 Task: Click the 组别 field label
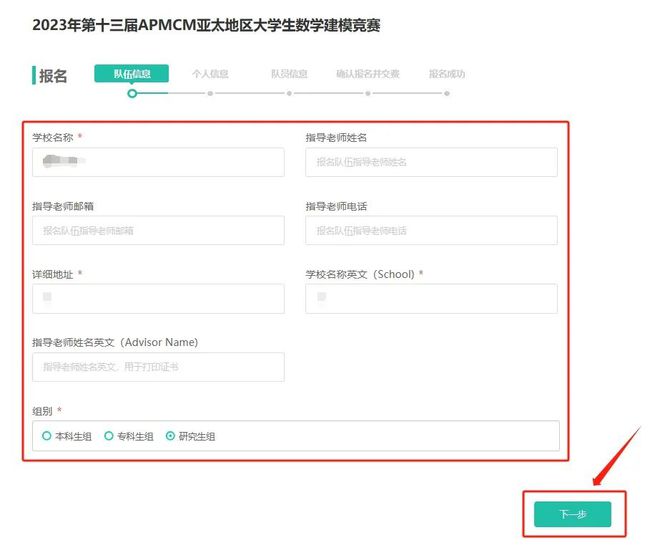pos(43,411)
